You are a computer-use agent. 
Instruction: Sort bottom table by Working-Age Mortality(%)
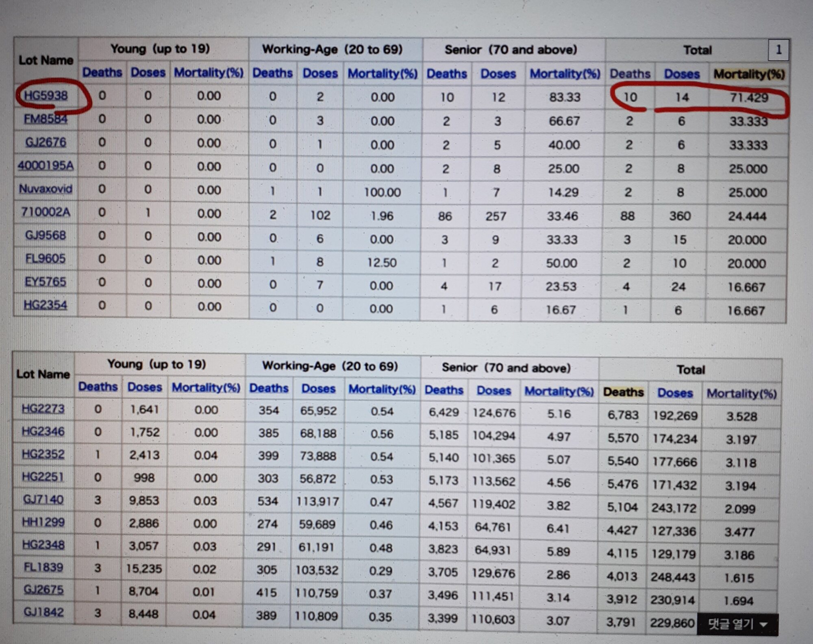(382, 389)
